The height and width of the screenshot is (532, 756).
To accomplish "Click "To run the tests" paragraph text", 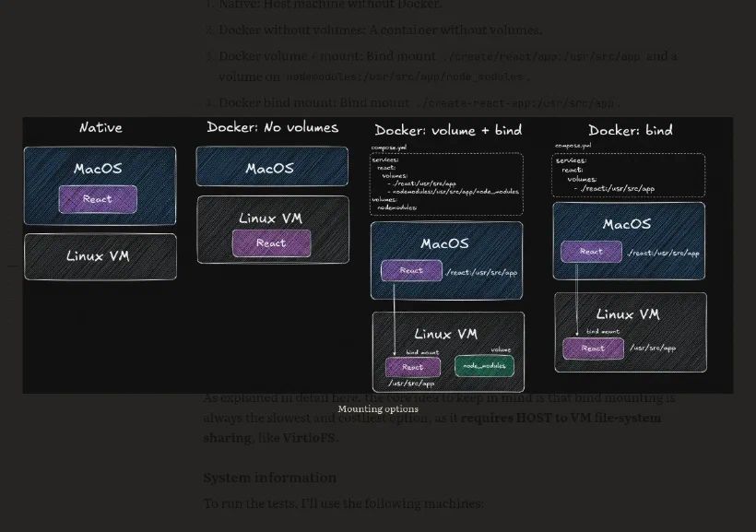I will point(343,503).
